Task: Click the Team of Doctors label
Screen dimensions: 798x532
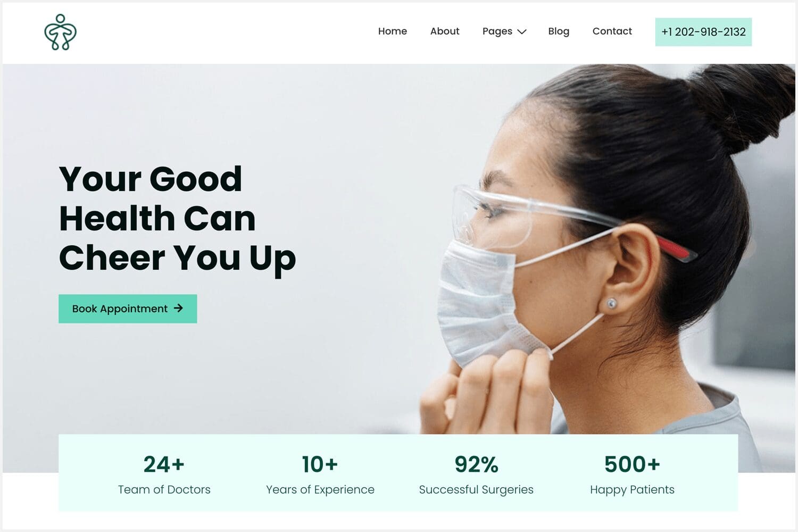Action: click(164, 489)
